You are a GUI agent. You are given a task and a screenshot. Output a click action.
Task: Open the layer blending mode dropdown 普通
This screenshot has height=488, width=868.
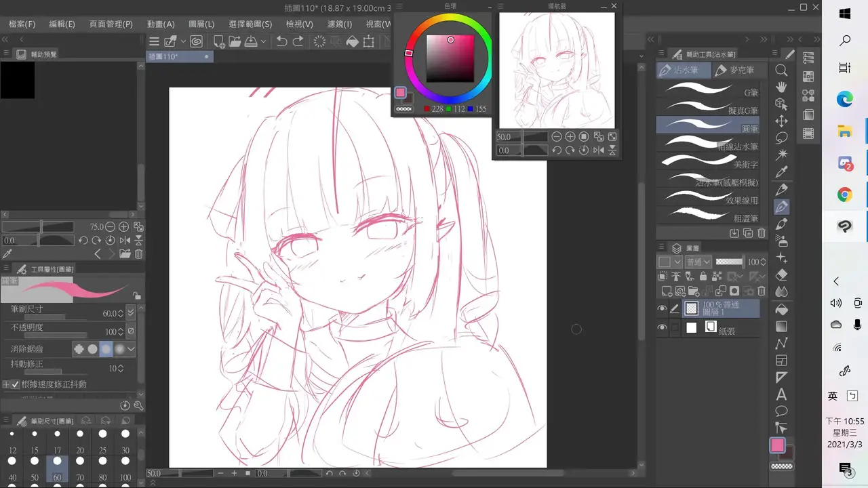698,262
